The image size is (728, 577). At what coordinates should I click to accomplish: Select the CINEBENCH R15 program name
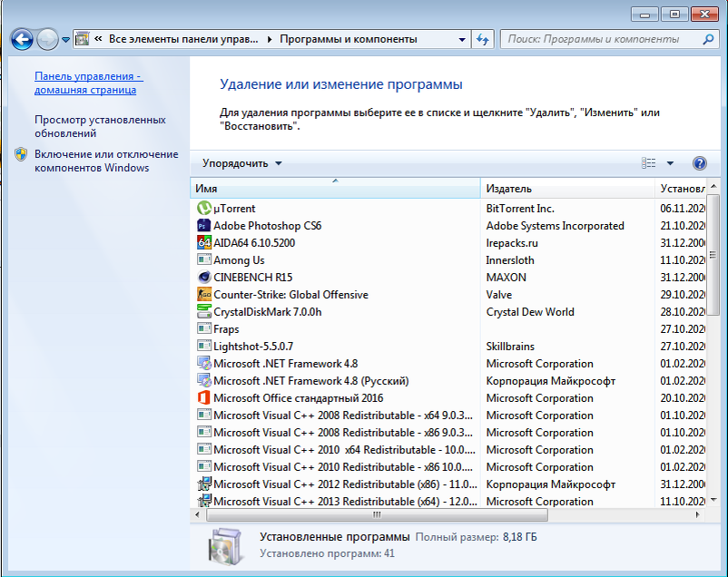(x=252, y=277)
